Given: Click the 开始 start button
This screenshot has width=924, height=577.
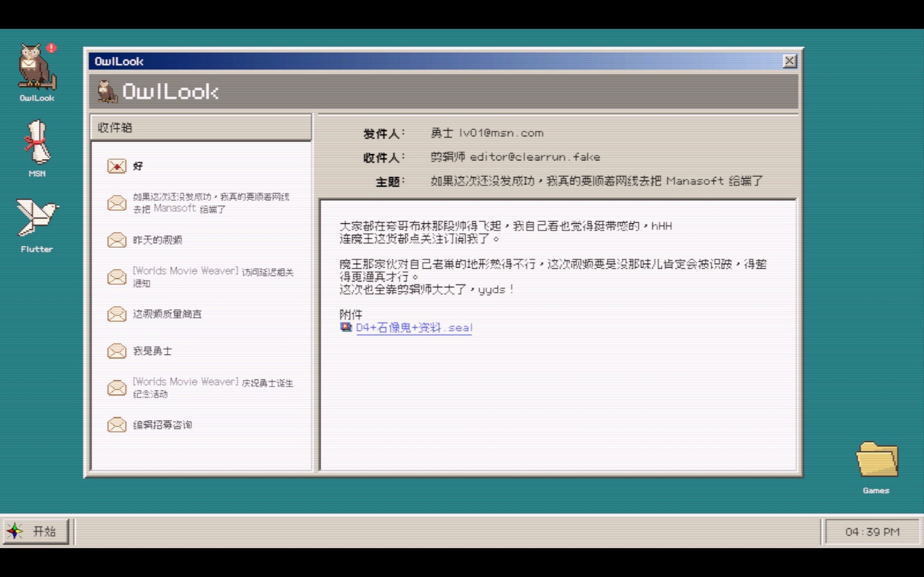Looking at the screenshot, I should click(x=36, y=531).
